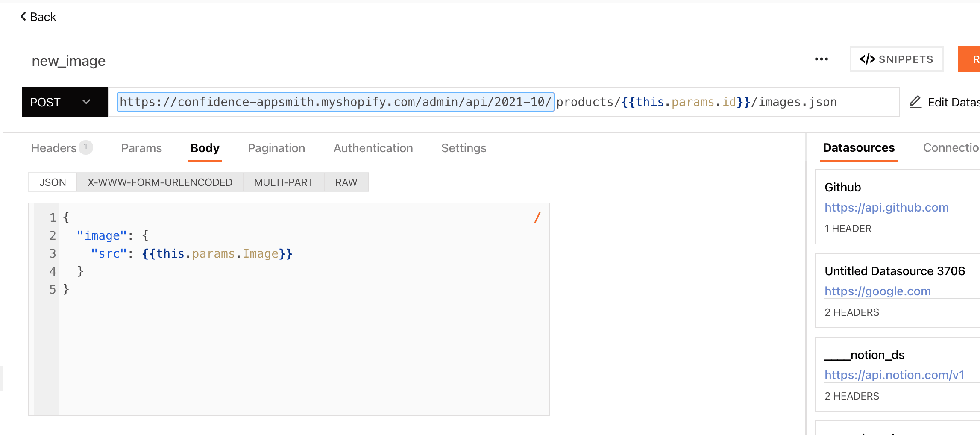Choose X-WWW-FORM-URLENCODED body type
The image size is (980, 435).
pyautogui.click(x=160, y=182)
